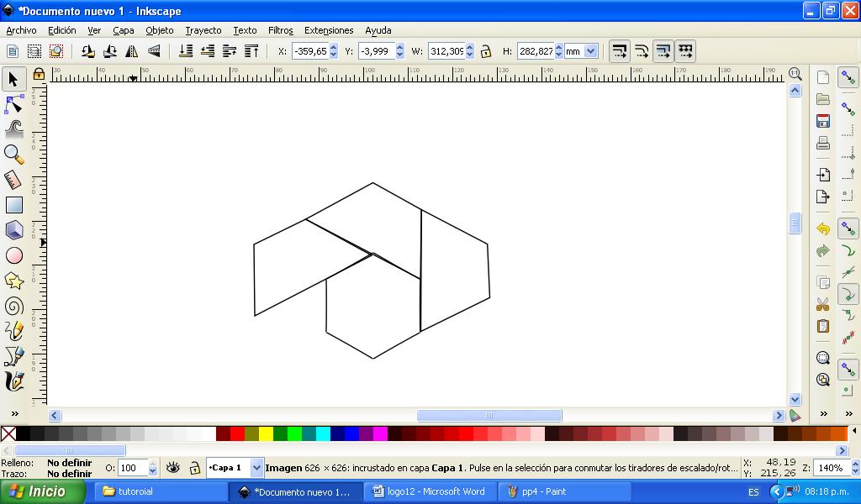861x504 pixels.
Task: Expand the left toolbox overflow chevron
Action: pyautogui.click(x=15, y=413)
